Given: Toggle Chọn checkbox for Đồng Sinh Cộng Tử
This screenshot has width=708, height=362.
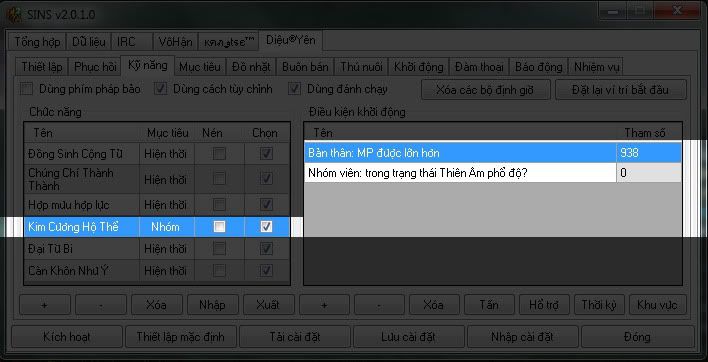Looking at the screenshot, I should pos(266,154).
